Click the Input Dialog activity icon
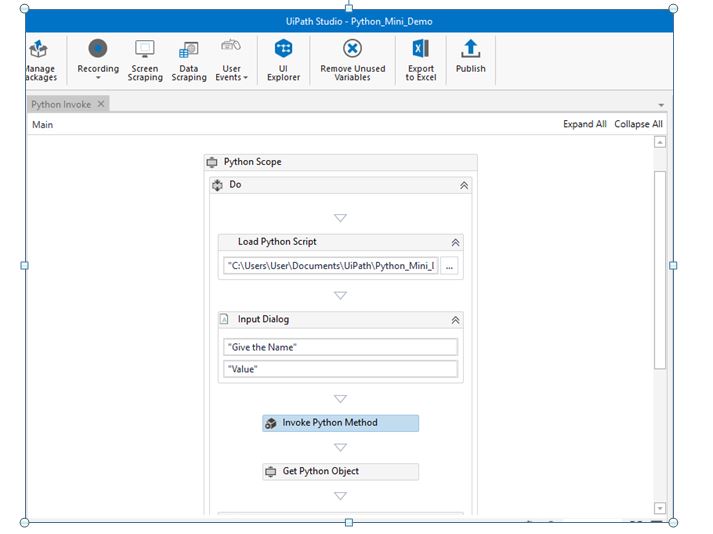The height and width of the screenshot is (534, 713). coord(224,319)
